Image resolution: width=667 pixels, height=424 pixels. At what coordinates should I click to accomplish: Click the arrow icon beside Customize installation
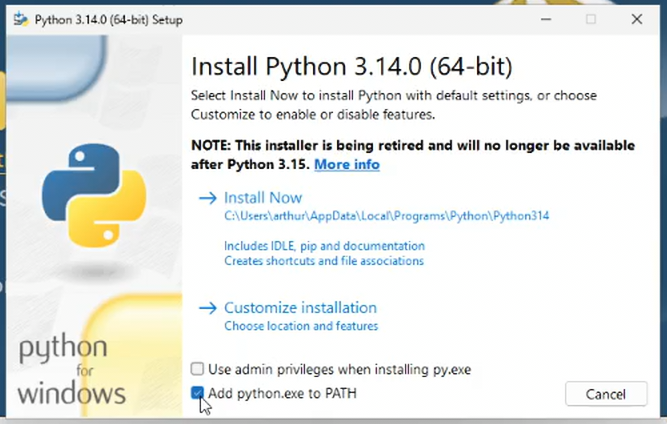[208, 308]
